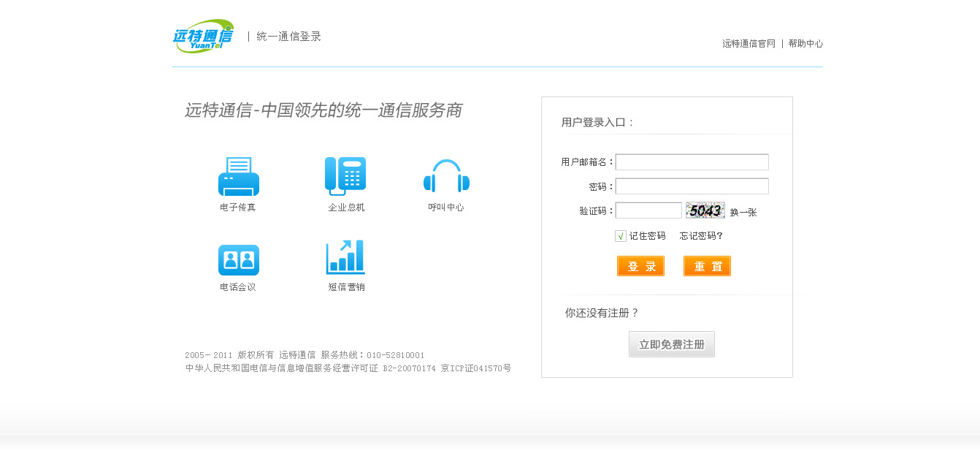980x475 pixels.
Task: Click the 换一张 link
Action: [743, 213]
